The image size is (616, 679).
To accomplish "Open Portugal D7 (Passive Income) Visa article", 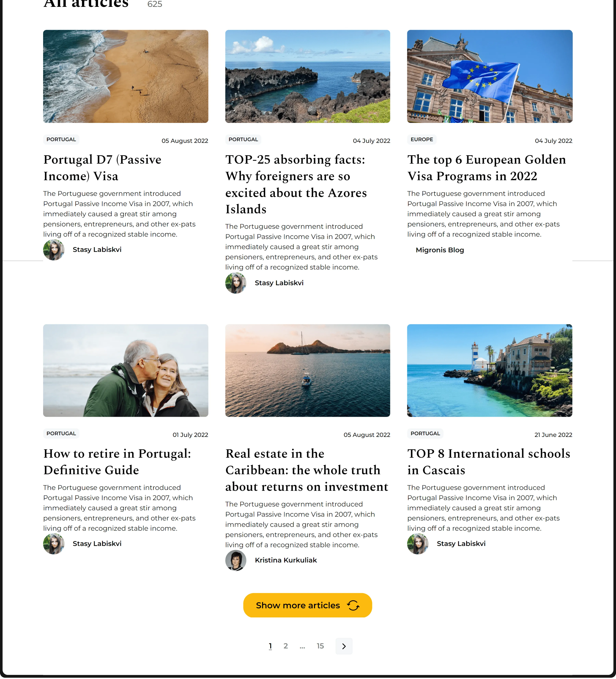I will 102,168.
